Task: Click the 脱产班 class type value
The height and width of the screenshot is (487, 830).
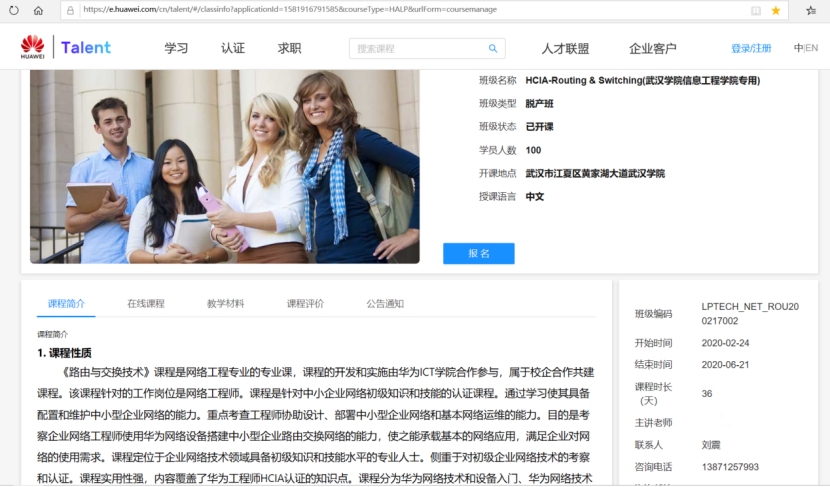Action: (x=539, y=104)
